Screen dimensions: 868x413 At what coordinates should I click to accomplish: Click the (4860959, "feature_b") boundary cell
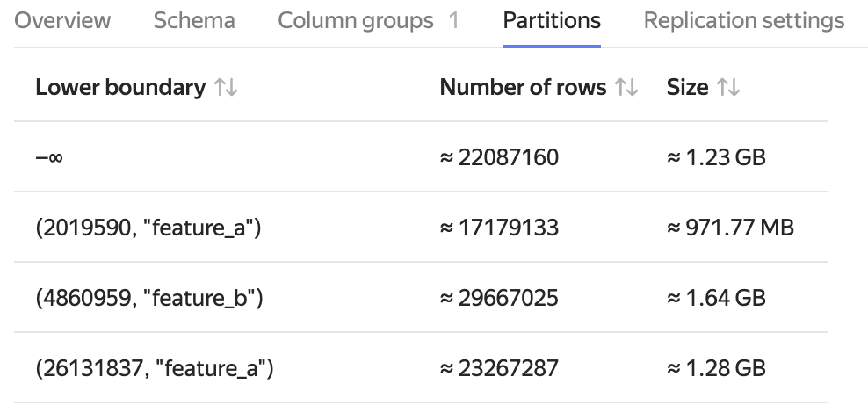(149, 299)
